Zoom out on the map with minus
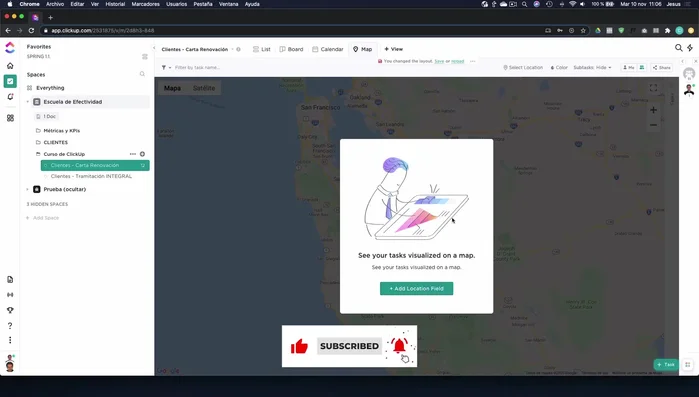The height and width of the screenshot is (397, 699). [653, 125]
